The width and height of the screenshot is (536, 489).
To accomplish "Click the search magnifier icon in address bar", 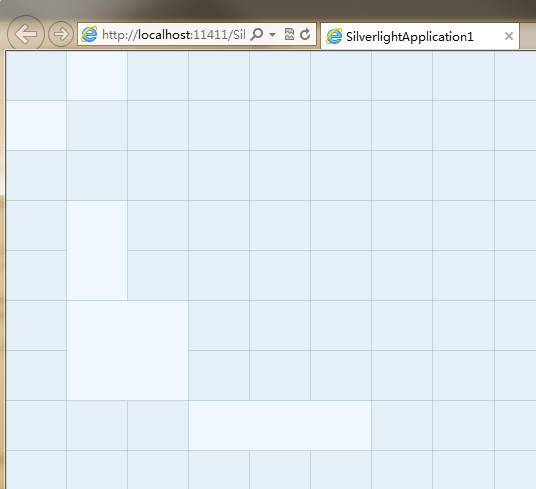I will [257, 34].
